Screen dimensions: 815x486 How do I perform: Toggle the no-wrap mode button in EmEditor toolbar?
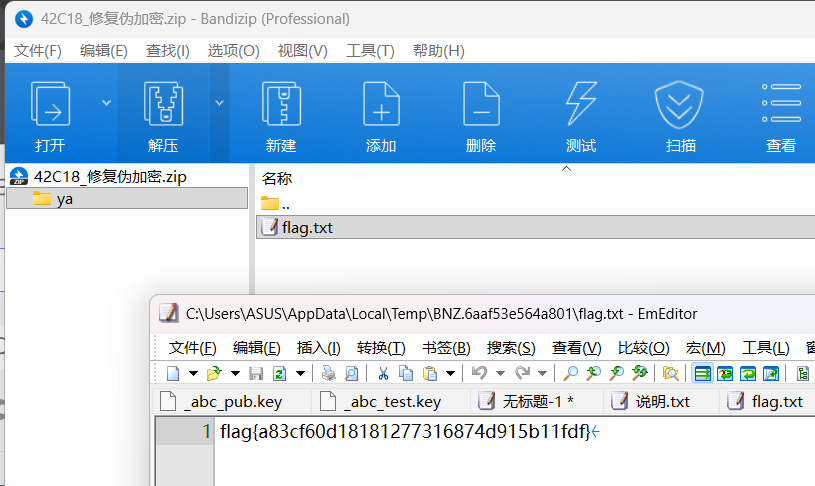click(703, 373)
